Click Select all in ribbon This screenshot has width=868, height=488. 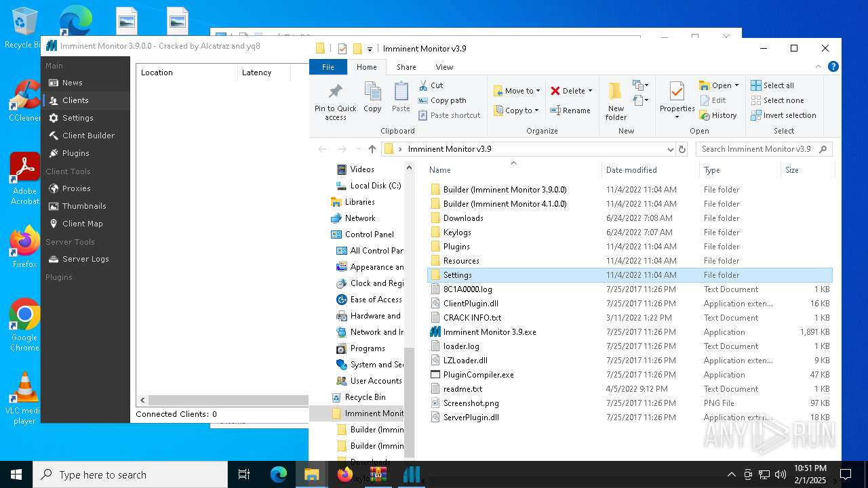[x=772, y=85]
